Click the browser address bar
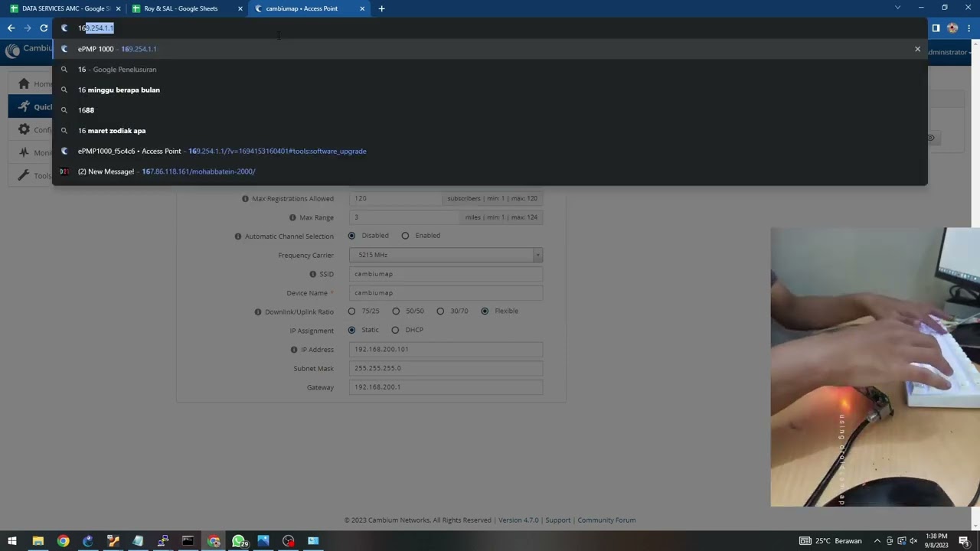The image size is (980, 551). 490,28
